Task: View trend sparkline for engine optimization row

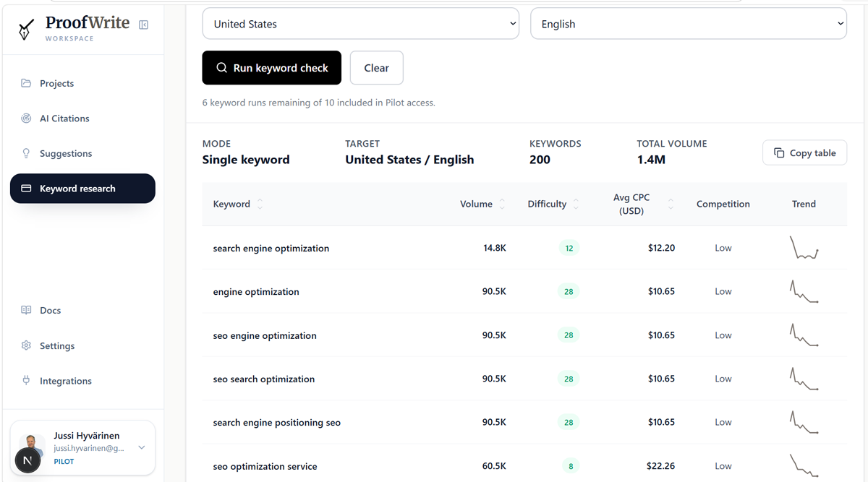Action: [x=804, y=291]
